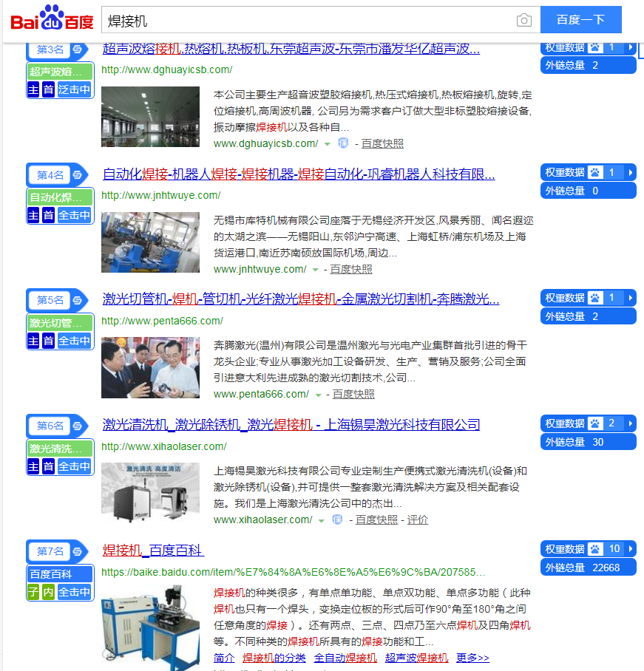Click 外链总量 22668 bar for rank 7
The width and height of the screenshot is (644, 671).
pos(589,568)
